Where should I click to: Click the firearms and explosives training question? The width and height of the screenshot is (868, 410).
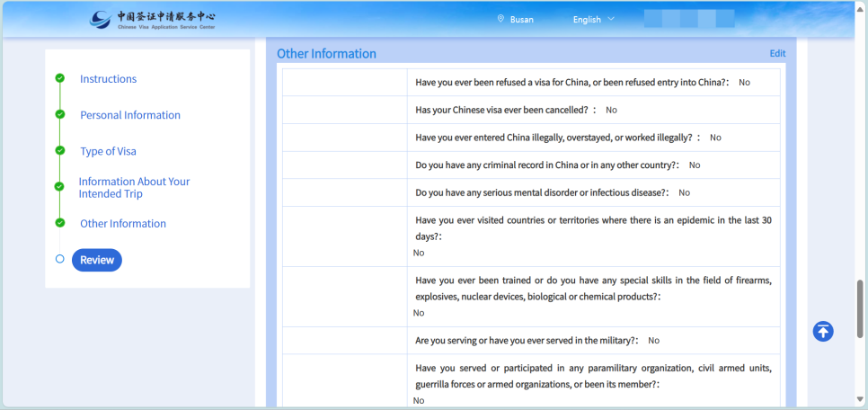tap(593, 288)
